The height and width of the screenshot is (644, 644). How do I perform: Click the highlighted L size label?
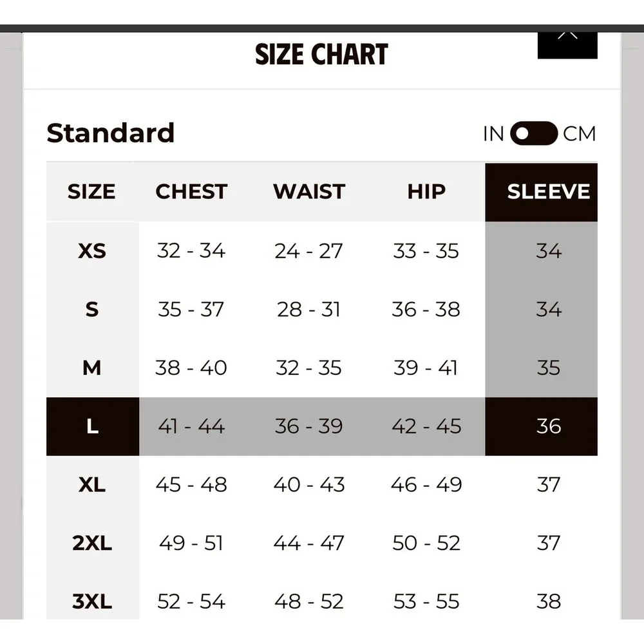coord(92,426)
